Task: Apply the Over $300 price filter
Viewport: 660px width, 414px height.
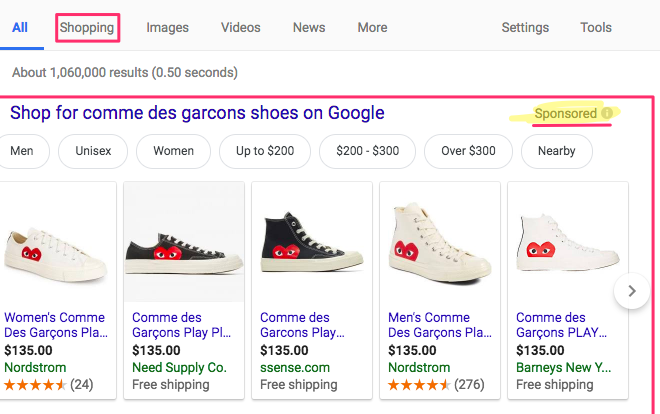Action: [468, 151]
